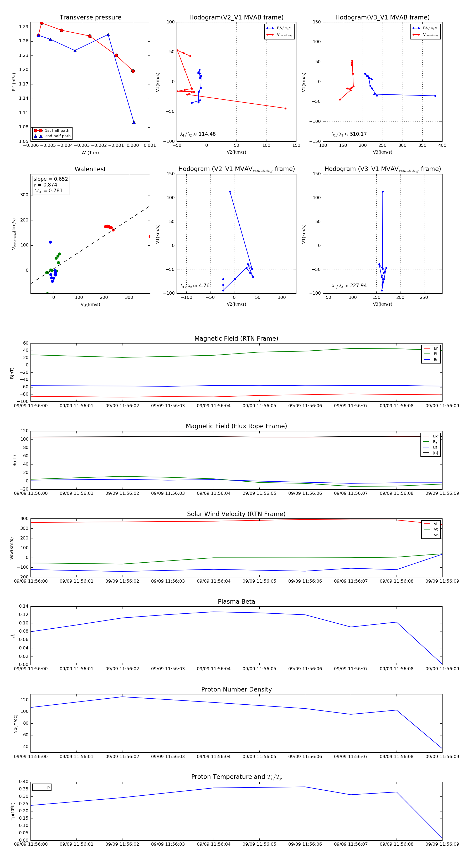Select the 'Vr' legend entry
The height and width of the screenshot is (868, 473).
tap(431, 524)
